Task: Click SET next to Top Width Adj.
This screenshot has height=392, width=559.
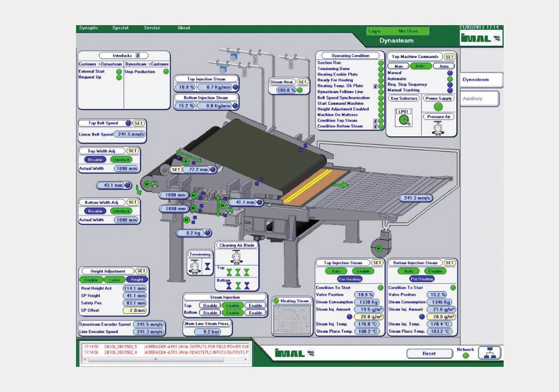Action: point(132,151)
